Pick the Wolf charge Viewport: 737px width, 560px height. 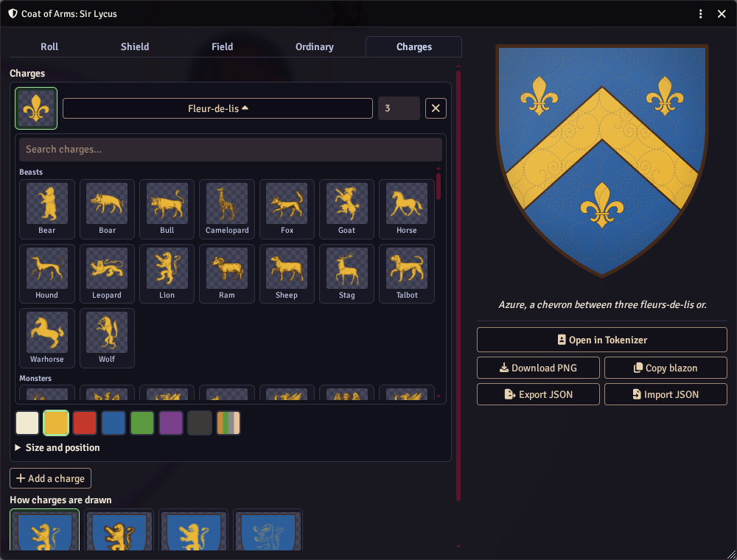click(x=107, y=337)
